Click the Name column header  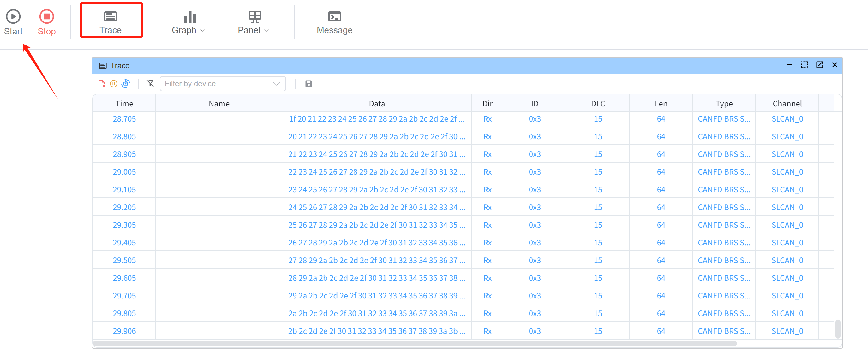[x=219, y=104]
